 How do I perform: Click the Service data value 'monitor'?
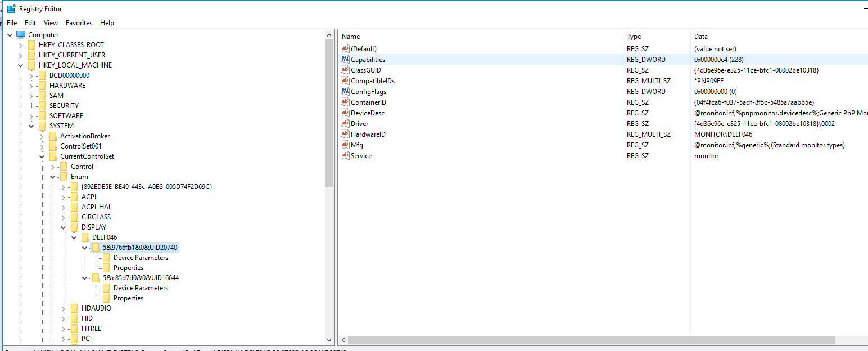click(x=706, y=156)
